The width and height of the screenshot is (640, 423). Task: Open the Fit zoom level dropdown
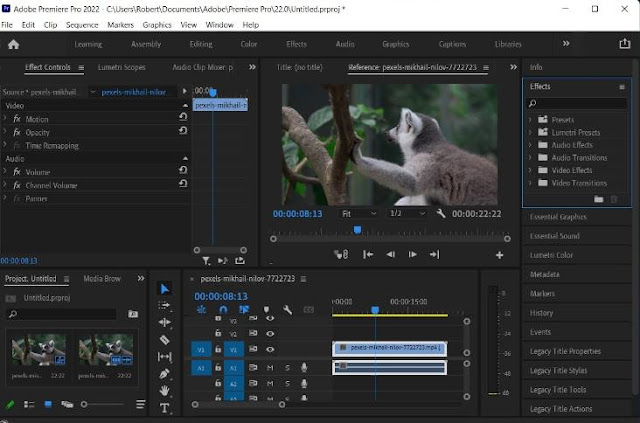pos(358,214)
